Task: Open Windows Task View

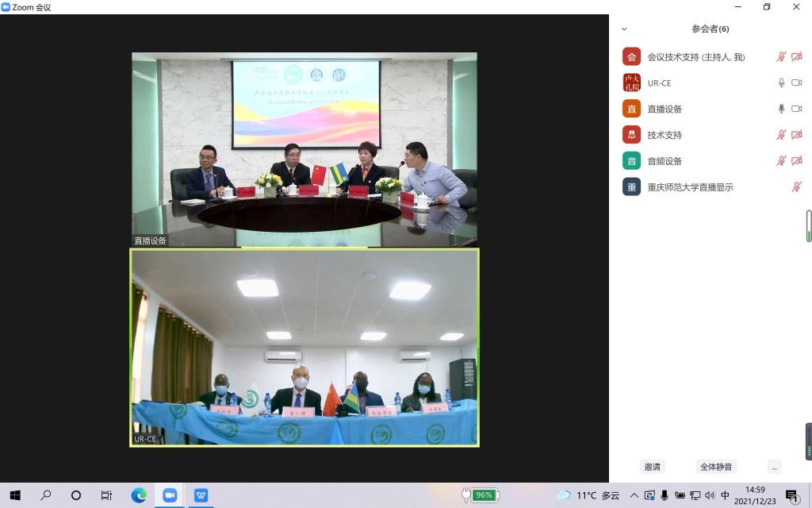Action: click(x=106, y=495)
